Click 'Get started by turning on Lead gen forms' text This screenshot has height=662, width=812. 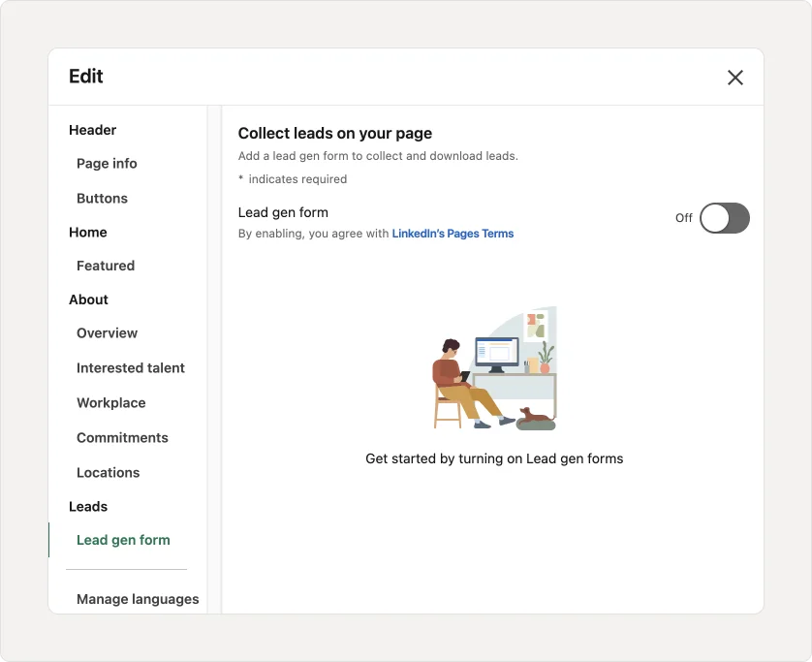(x=494, y=459)
